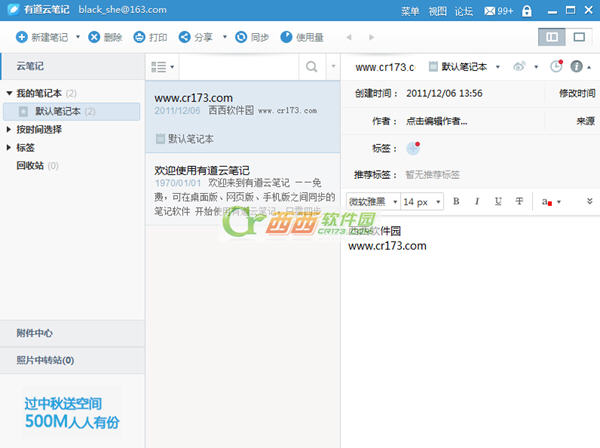The width and height of the screenshot is (600, 448).
Task: Click the note search input field
Action: click(239, 67)
